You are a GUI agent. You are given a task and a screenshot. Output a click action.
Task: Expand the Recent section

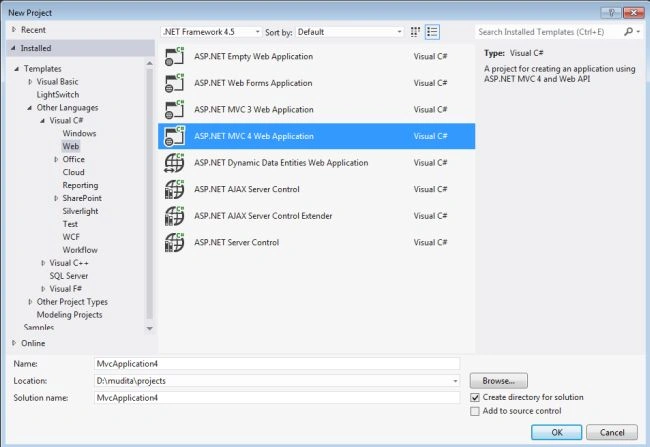[x=14, y=29]
